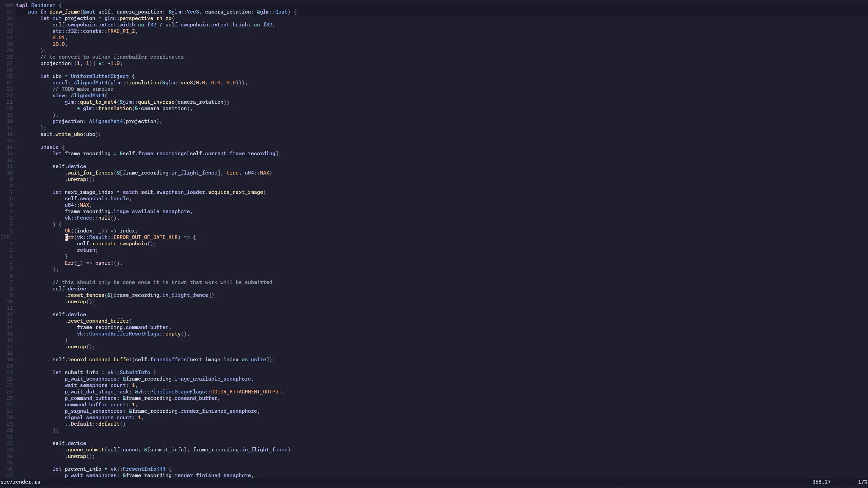Click the scroll percentage 17% indicator

(862, 481)
